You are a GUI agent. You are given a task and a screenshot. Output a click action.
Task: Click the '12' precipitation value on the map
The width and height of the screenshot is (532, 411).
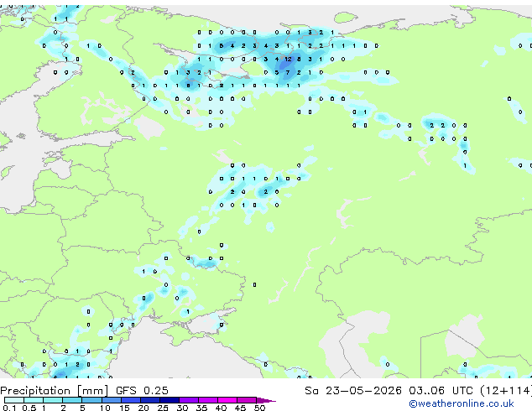pyautogui.click(x=288, y=59)
